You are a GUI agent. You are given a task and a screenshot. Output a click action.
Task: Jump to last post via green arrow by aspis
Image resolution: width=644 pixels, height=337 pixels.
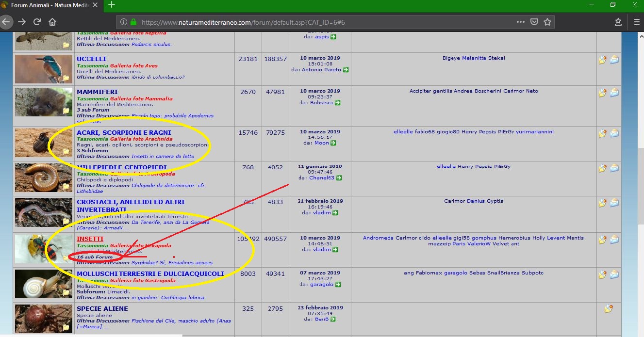click(x=333, y=37)
